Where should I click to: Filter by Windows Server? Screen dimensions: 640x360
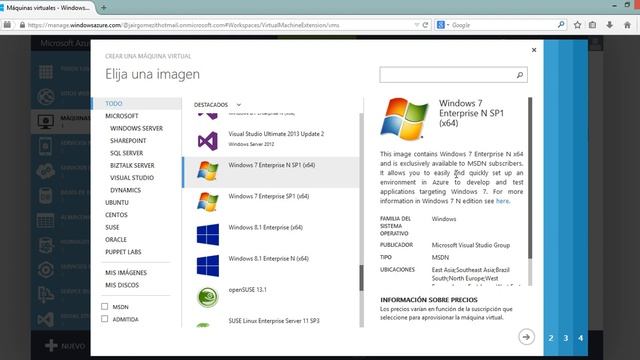(x=136, y=128)
